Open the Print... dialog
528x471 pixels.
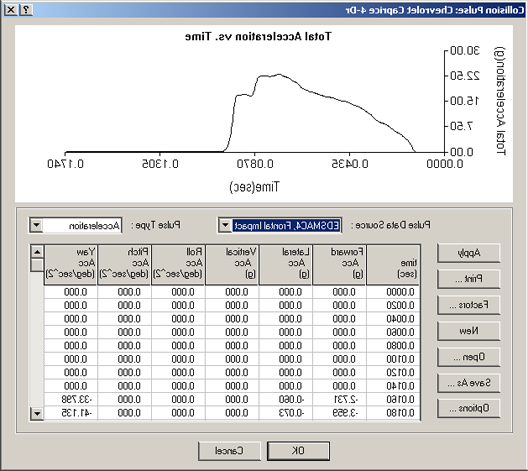468,279
